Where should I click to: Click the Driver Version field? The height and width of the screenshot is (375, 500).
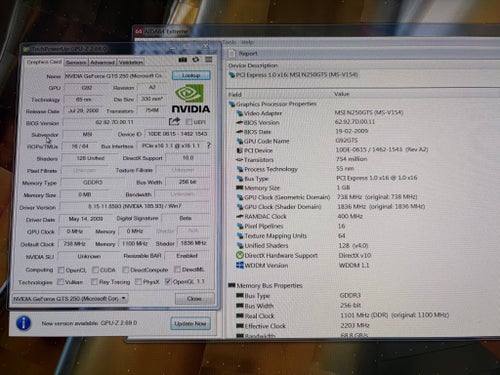(135, 207)
